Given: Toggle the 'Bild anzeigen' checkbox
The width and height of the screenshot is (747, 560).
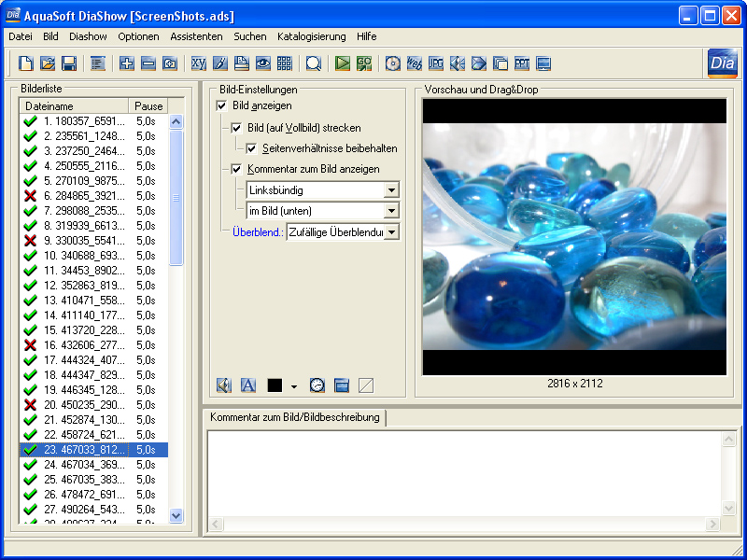Looking at the screenshot, I should 221,106.
